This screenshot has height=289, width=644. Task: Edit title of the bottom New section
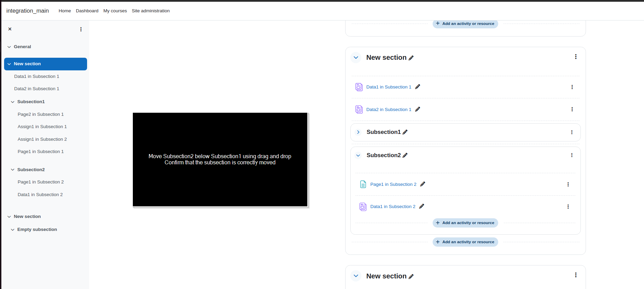coord(411,276)
